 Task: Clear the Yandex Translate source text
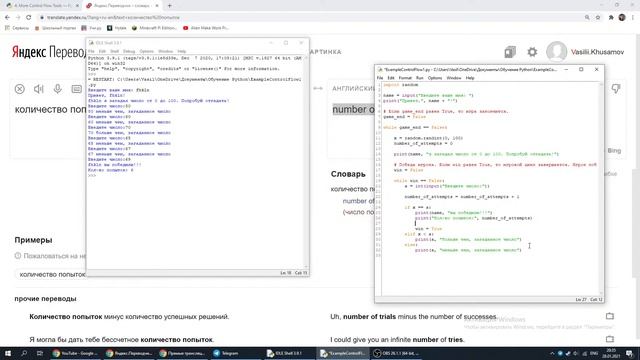(20, 89)
